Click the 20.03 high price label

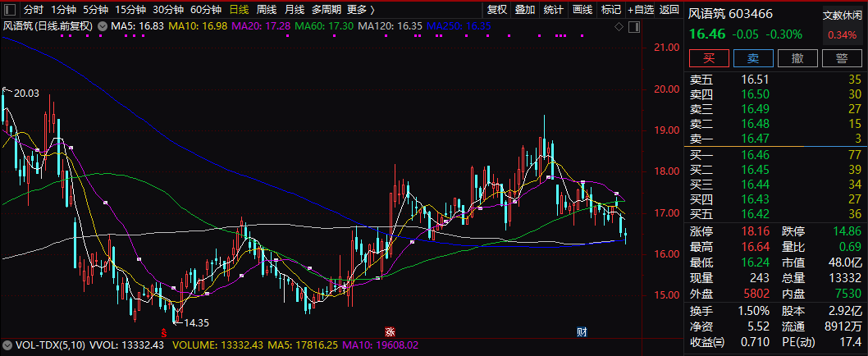(x=26, y=94)
